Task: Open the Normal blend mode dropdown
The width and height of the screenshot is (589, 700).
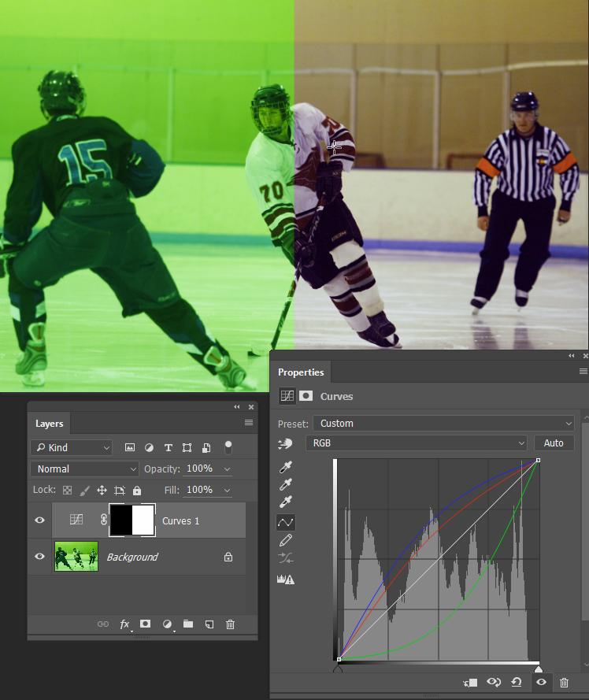Action: tap(84, 469)
